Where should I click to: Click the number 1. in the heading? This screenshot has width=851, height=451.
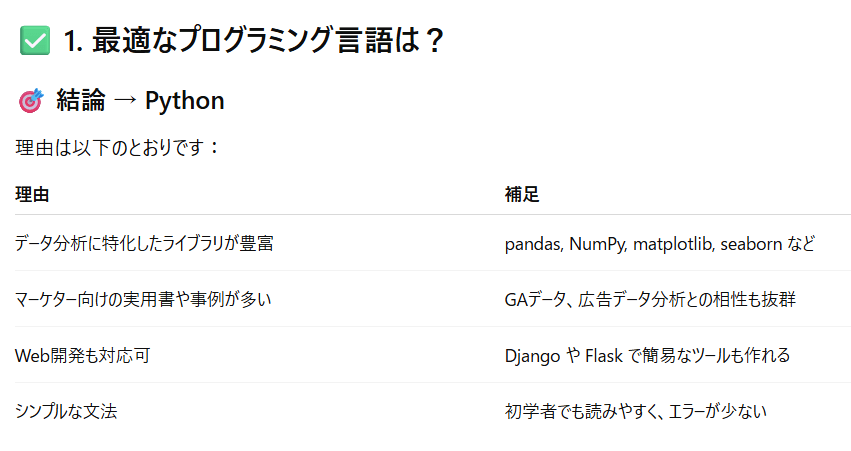click(x=73, y=41)
